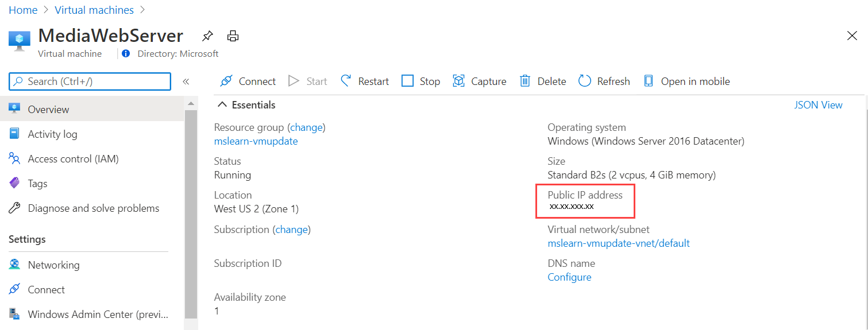Image resolution: width=868 pixels, height=330 pixels.
Task: Click the Running status value
Action: (233, 175)
